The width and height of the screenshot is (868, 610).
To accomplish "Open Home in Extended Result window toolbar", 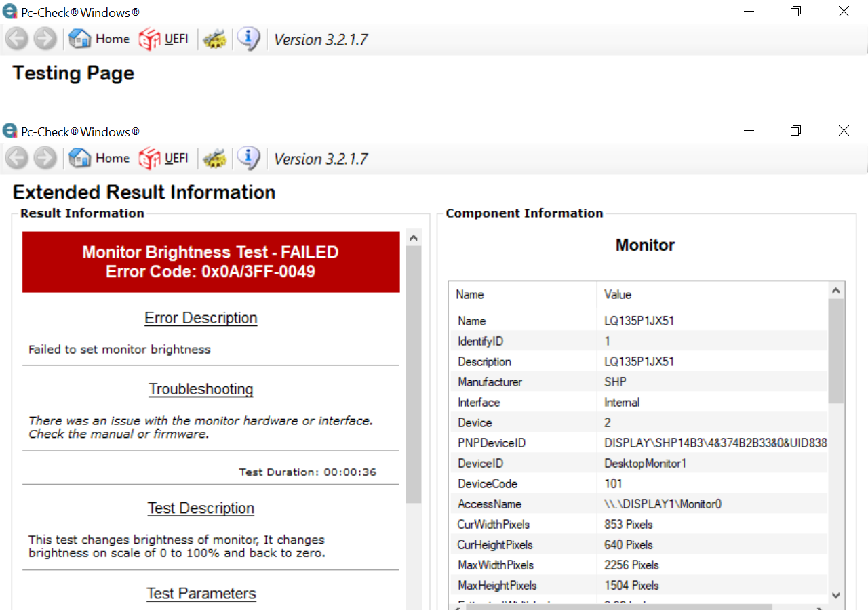I will (x=99, y=159).
